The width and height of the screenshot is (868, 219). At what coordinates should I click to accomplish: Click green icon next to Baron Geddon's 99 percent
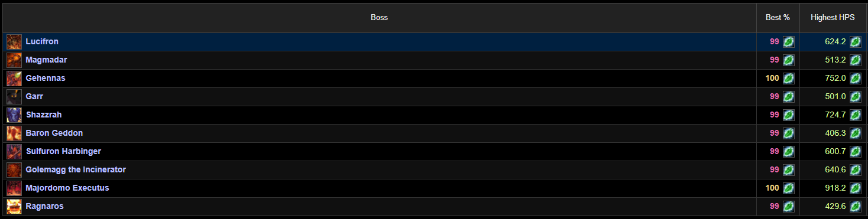pyautogui.click(x=789, y=133)
